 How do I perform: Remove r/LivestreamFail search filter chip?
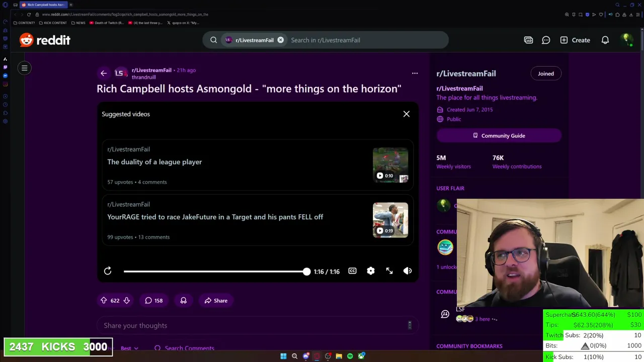coord(281,40)
